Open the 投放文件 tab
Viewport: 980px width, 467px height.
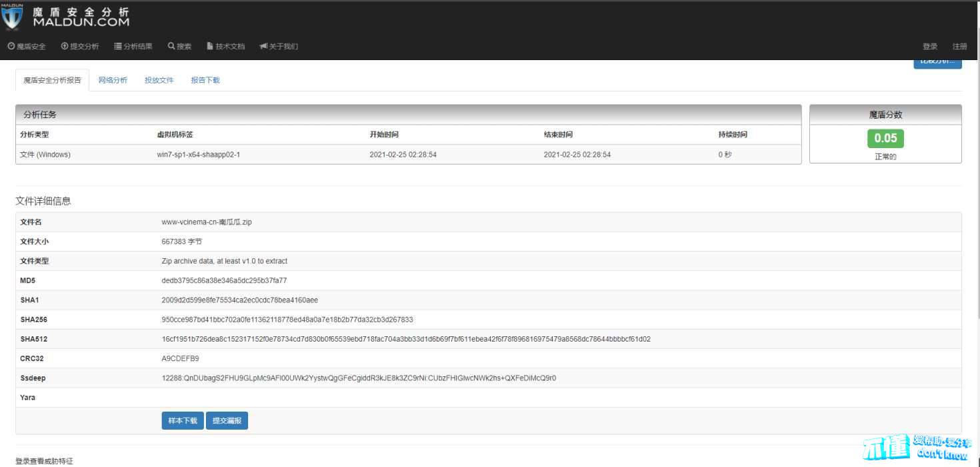[x=159, y=80]
